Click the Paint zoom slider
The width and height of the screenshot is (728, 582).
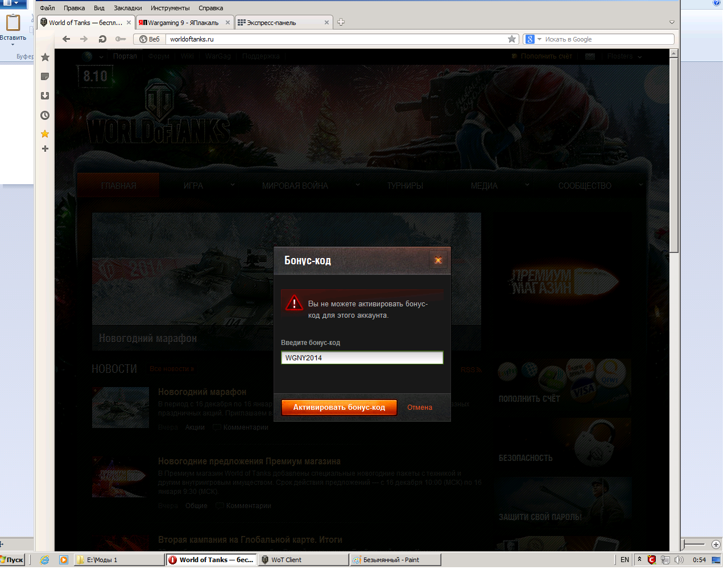pyautogui.click(x=694, y=544)
